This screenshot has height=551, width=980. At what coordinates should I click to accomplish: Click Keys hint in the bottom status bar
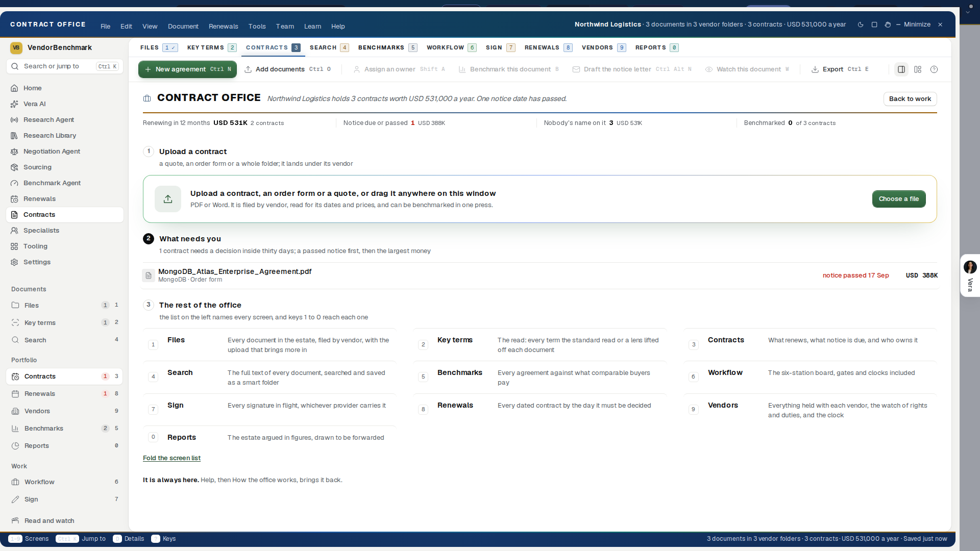[x=163, y=539]
